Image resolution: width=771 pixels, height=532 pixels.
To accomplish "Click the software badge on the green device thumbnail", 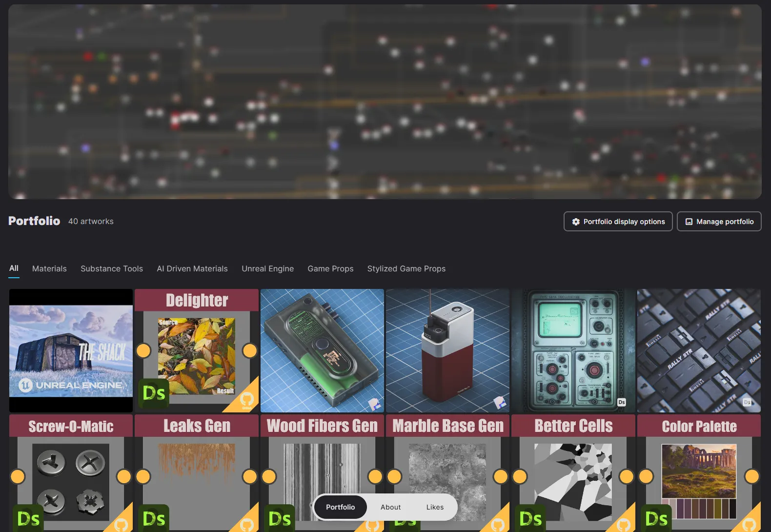I will [x=374, y=404].
